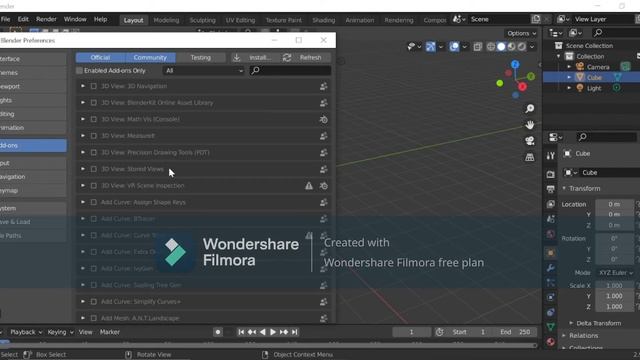Open the Material properties tab icon
Viewport: 640px width, 360px height.
[x=551, y=342]
